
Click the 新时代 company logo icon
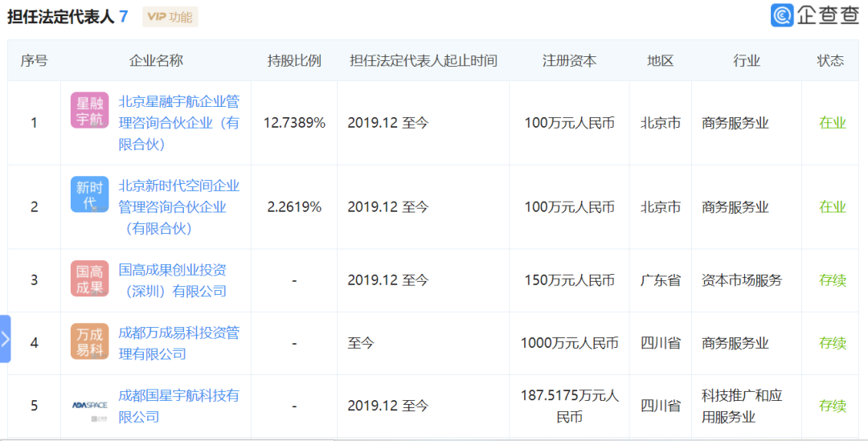pyautogui.click(x=89, y=194)
